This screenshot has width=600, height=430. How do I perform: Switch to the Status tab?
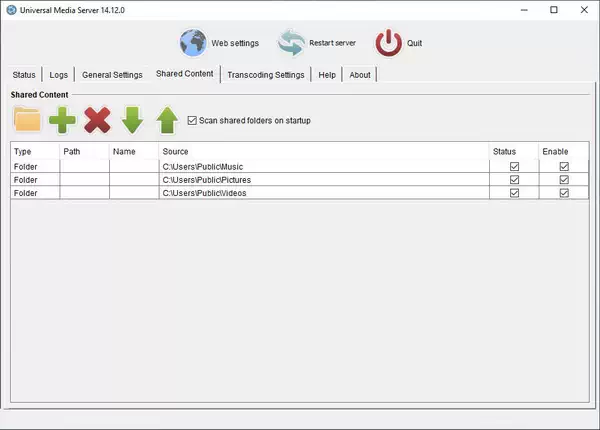(x=24, y=75)
